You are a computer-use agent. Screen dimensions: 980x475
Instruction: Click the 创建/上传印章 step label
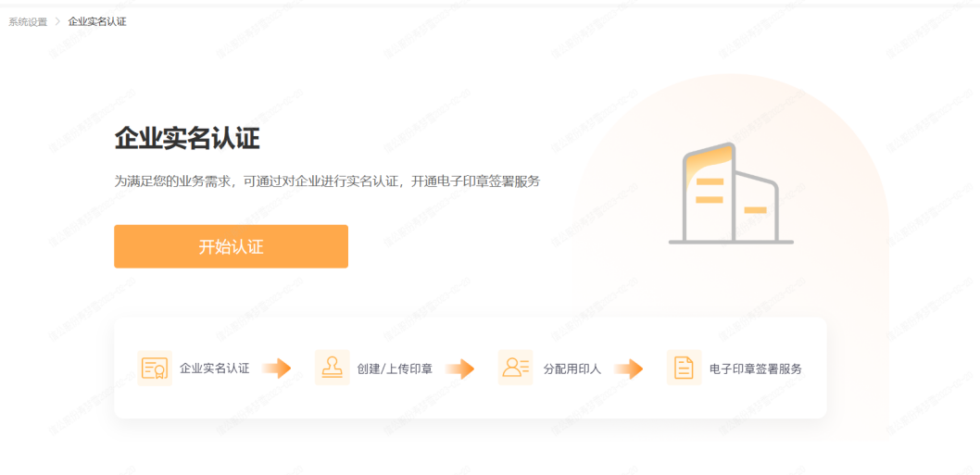395,369
